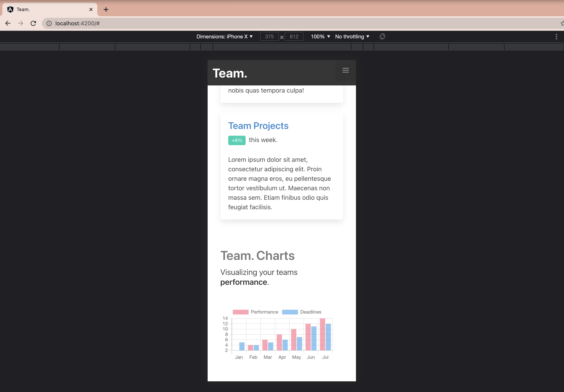
Task: Click the Angular favicon on the Team. tab
Action: [x=10, y=9]
